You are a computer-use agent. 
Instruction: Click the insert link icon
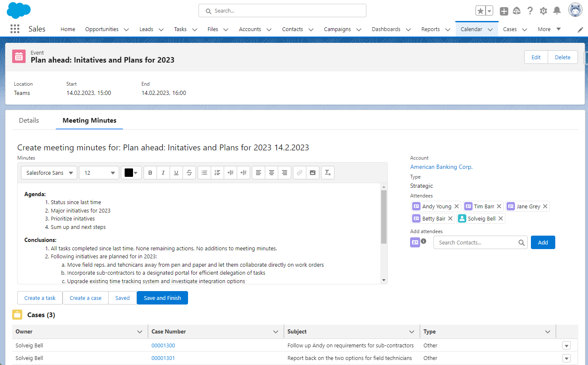300,173
